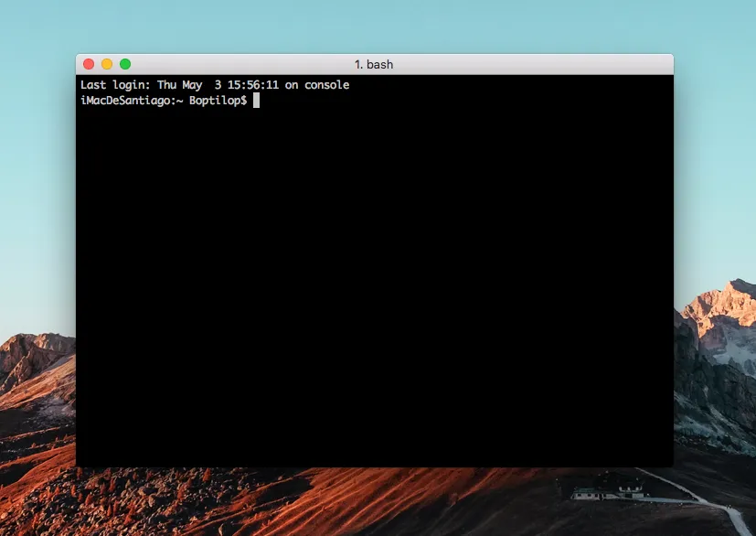The height and width of the screenshot is (536, 756).
Task: Close the Terminal window
Action: (x=88, y=64)
